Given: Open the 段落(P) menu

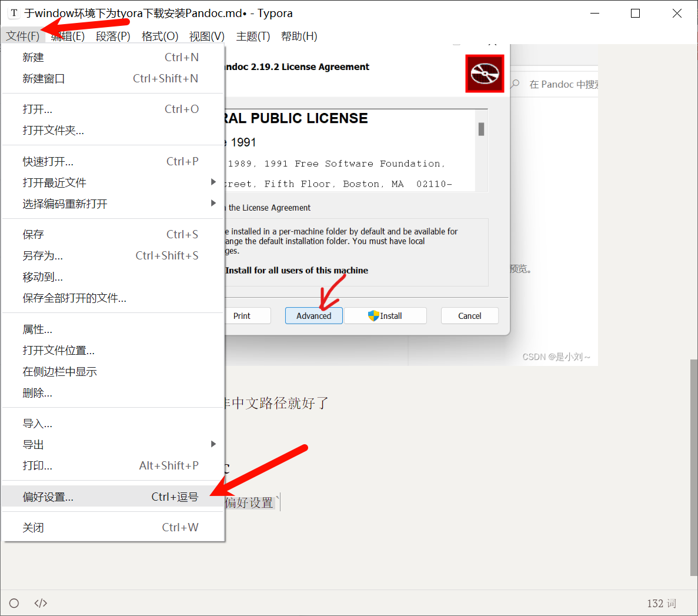Looking at the screenshot, I should coord(113,36).
